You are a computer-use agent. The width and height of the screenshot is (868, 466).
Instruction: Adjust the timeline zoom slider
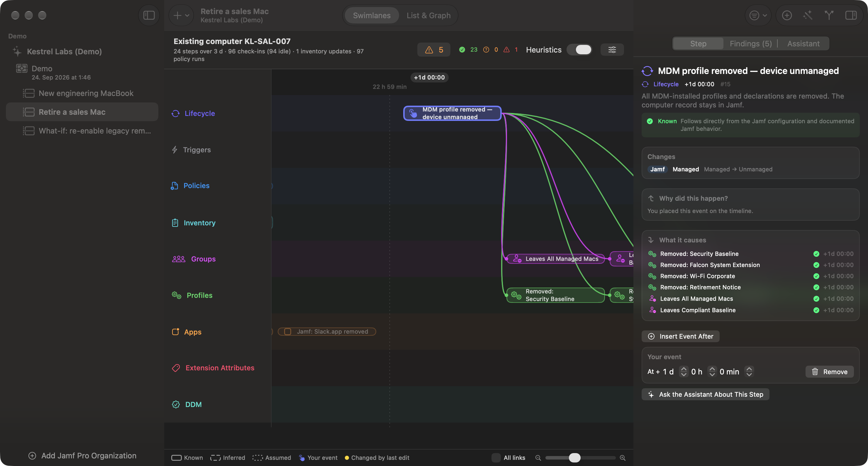coord(580,457)
